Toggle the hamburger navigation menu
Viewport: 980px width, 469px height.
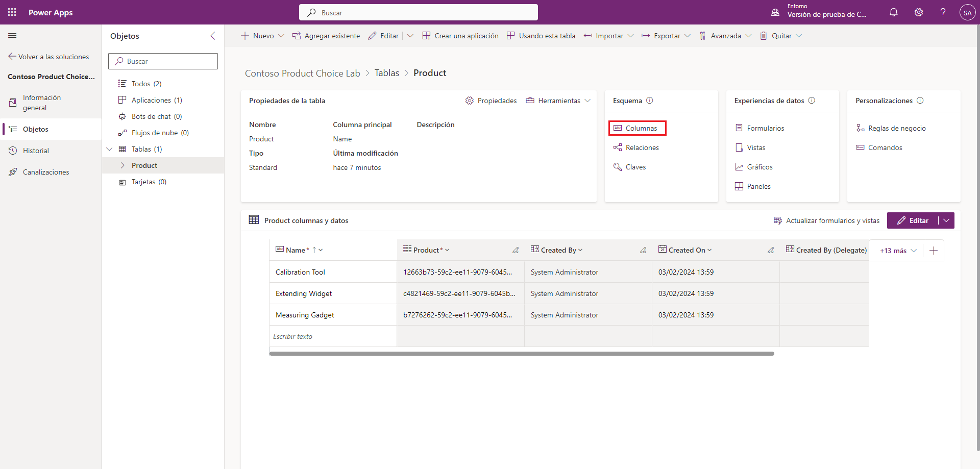click(x=12, y=36)
